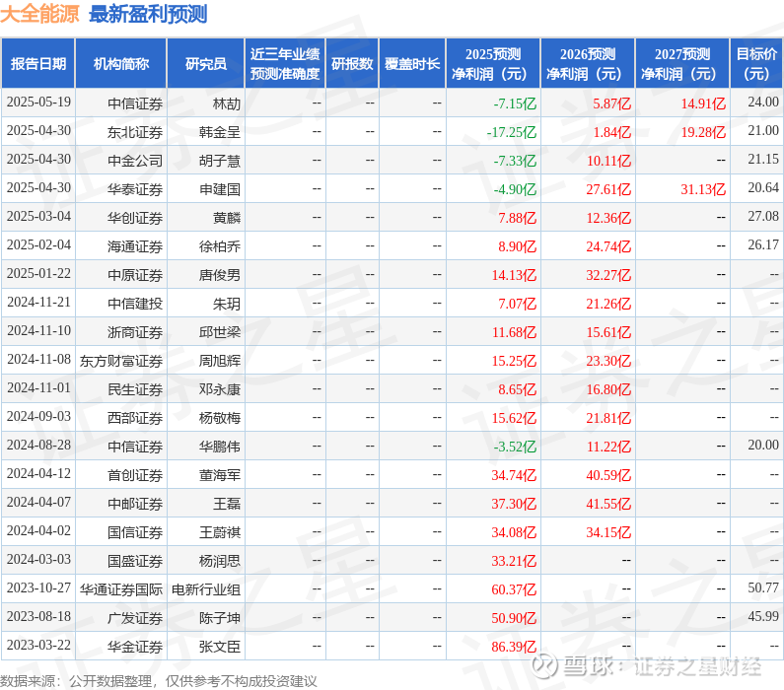The height and width of the screenshot is (690, 784).
Task: Click institution 中信建投
Action: click(135, 304)
